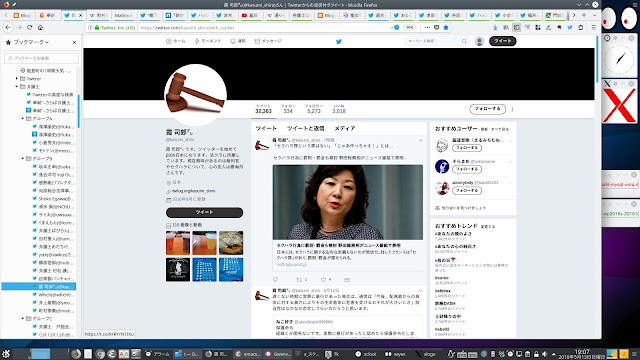Expand the Twitter bookmark folder
This screenshot has width=640, height=360.
(17, 78)
